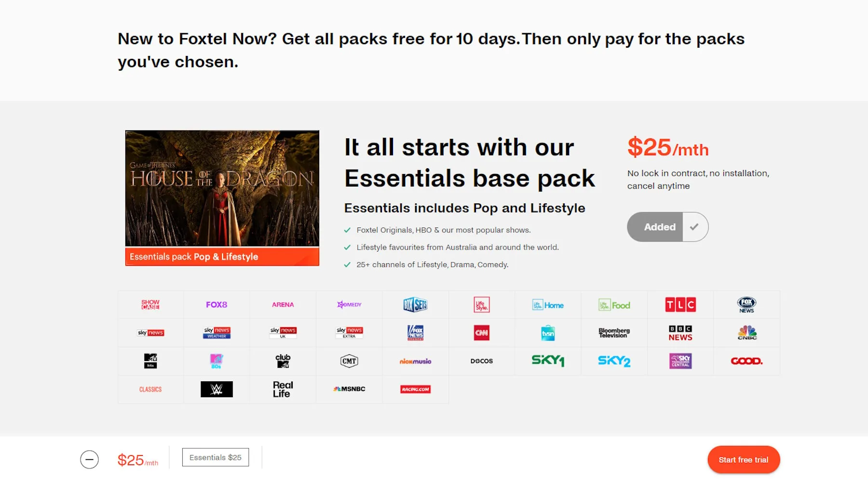This screenshot has width=868, height=482.
Task: Select the CNBC peacock logo
Action: 747,333
